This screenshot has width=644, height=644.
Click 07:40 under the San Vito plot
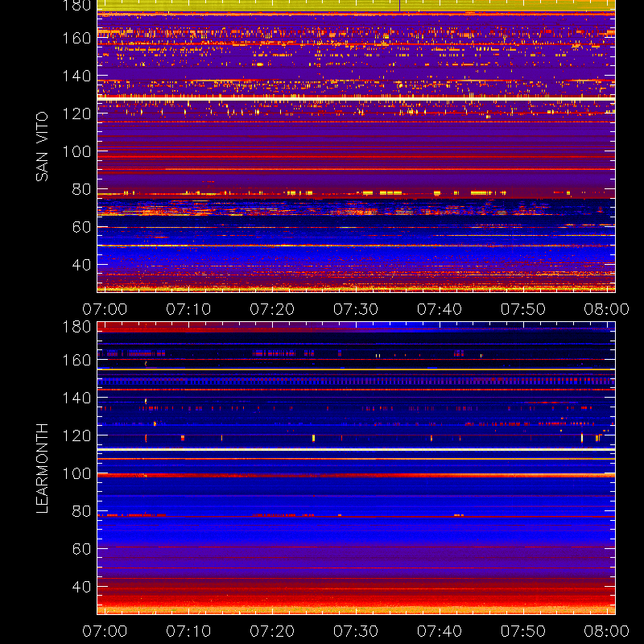pyautogui.click(x=440, y=309)
